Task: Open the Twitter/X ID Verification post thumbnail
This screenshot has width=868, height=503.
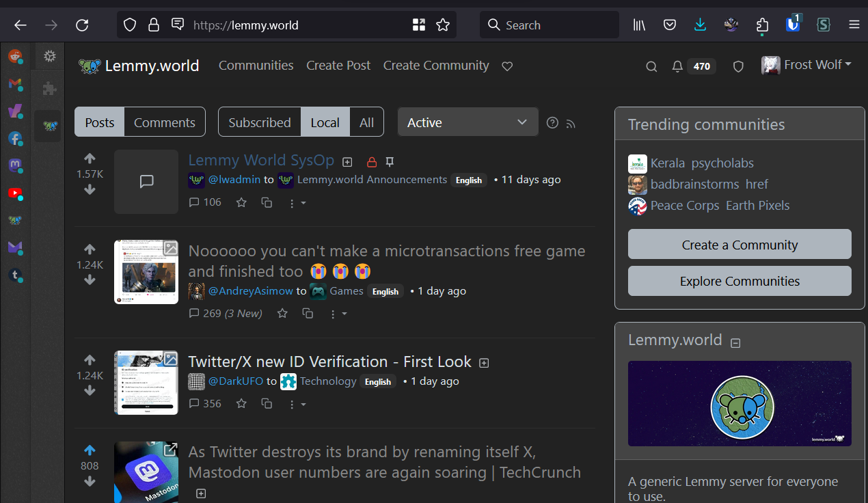Action: [x=146, y=383]
